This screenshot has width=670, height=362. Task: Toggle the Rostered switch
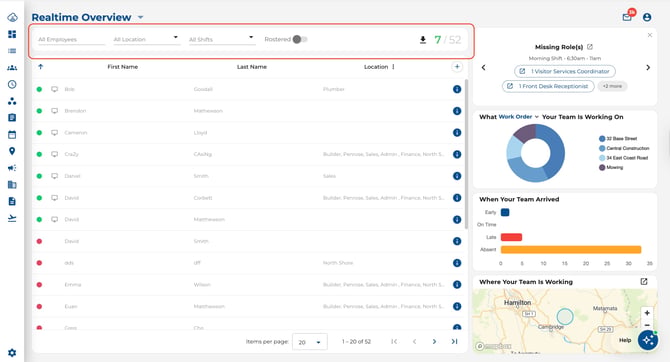coord(300,39)
